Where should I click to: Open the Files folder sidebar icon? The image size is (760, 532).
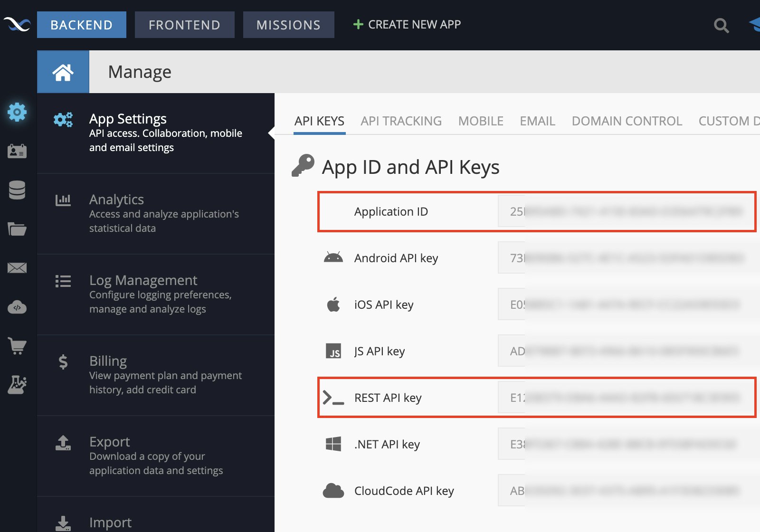point(17,229)
